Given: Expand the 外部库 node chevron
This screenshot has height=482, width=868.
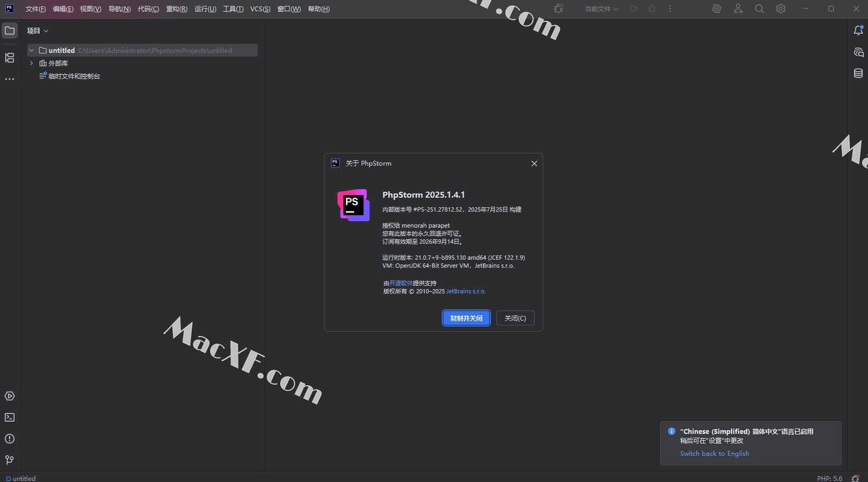Looking at the screenshot, I should point(32,63).
